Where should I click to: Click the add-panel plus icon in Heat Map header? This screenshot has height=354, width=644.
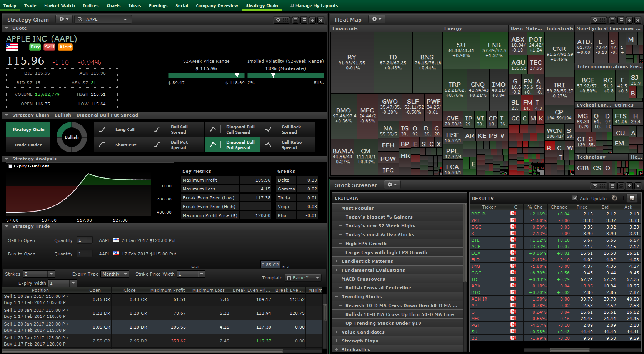pos(629,20)
